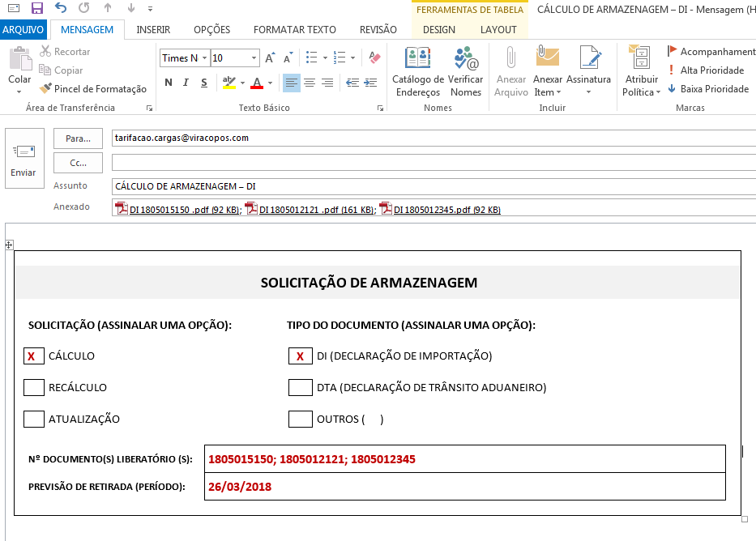The image size is (756, 541).
Task: Apply yellow text highlight color
Action: tap(229, 83)
